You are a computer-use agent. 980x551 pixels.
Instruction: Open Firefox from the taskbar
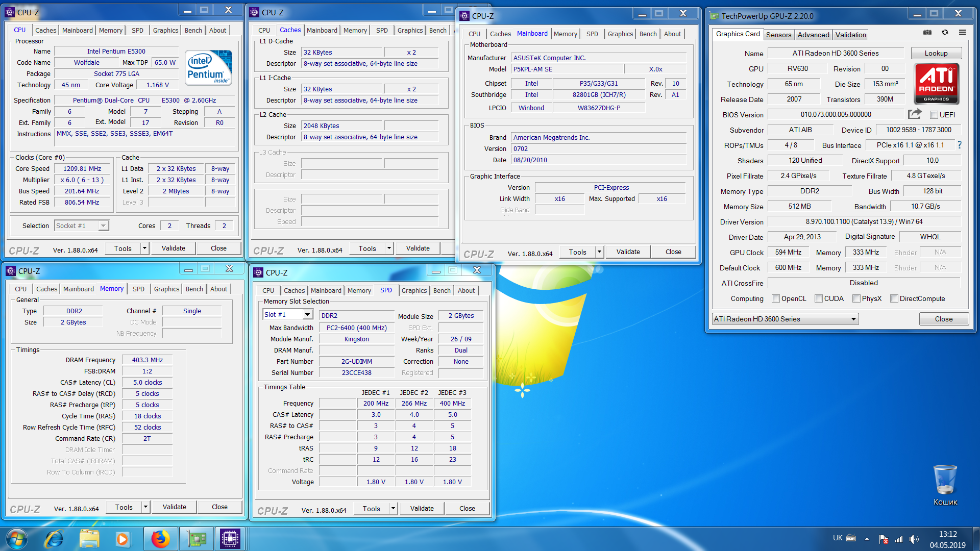160,539
